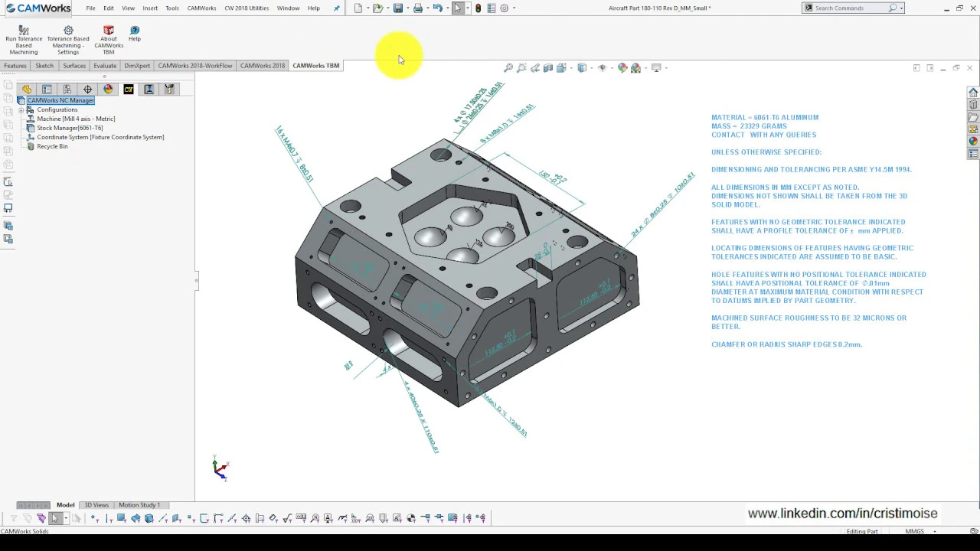Click the Select cursor tool in title toolbar
Viewport: 980px width, 551px height.
(x=458, y=8)
